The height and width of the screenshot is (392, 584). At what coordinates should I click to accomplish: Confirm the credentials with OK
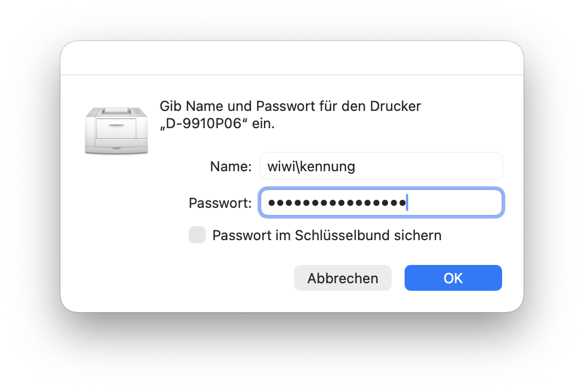tap(453, 278)
